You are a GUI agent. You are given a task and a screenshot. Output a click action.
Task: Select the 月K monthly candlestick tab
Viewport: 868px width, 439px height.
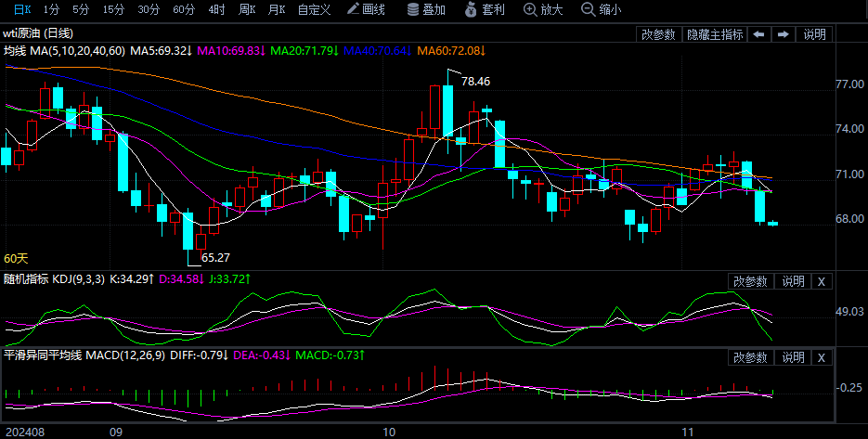coord(276,9)
